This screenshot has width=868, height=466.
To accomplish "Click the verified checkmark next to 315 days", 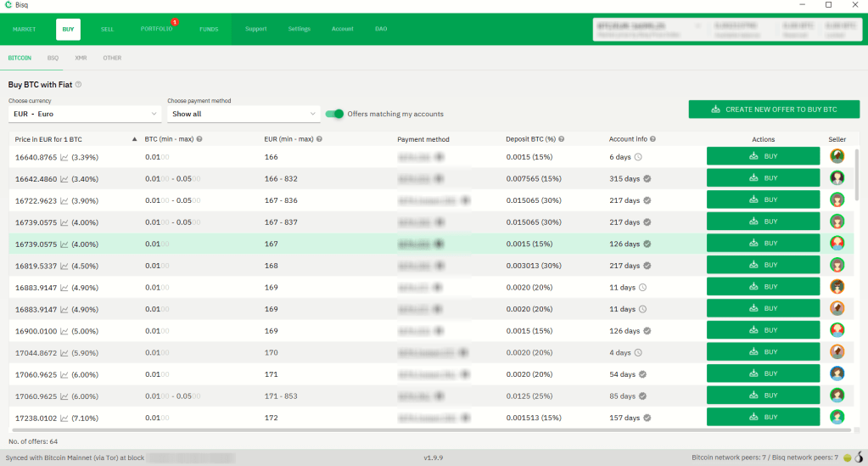I will (647, 179).
